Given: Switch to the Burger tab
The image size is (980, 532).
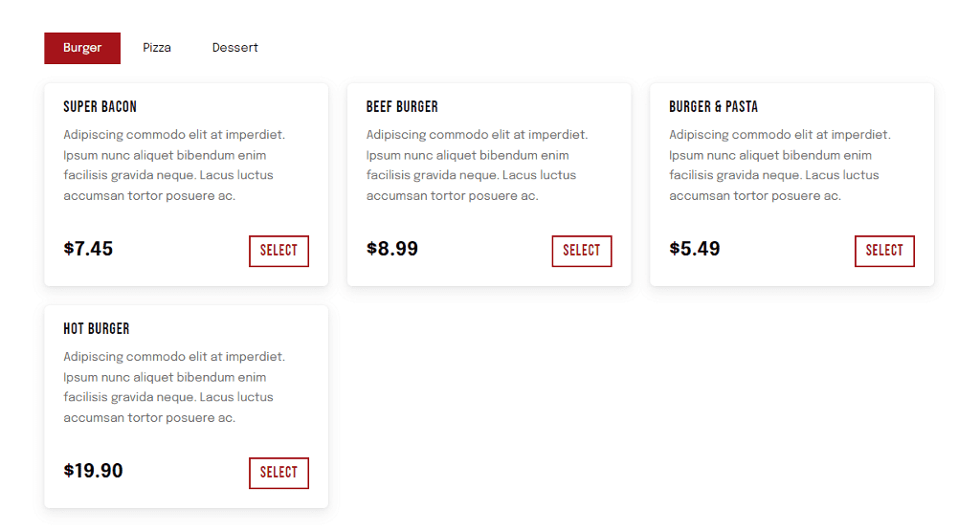Looking at the screenshot, I should coord(82,48).
